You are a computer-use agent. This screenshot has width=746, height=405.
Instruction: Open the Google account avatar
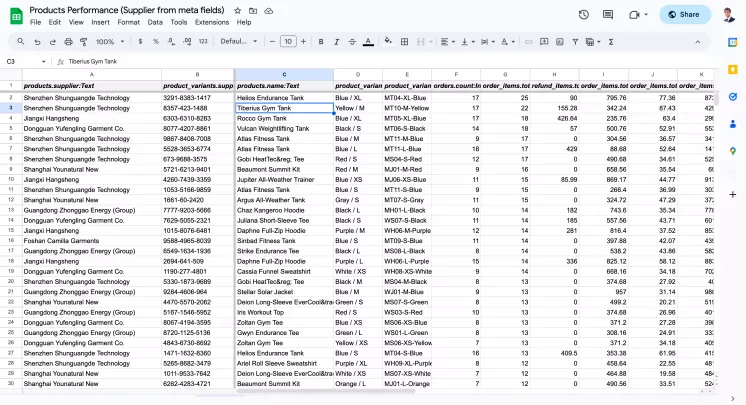tap(728, 15)
